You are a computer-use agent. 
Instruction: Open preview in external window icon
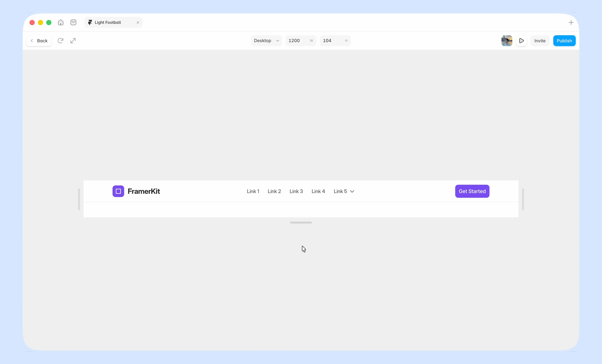[73, 41]
